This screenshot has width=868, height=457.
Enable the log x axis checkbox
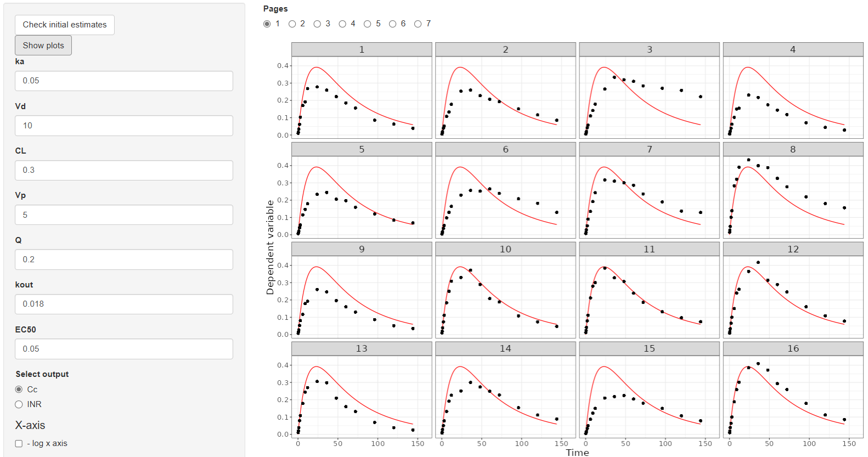point(19,443)
